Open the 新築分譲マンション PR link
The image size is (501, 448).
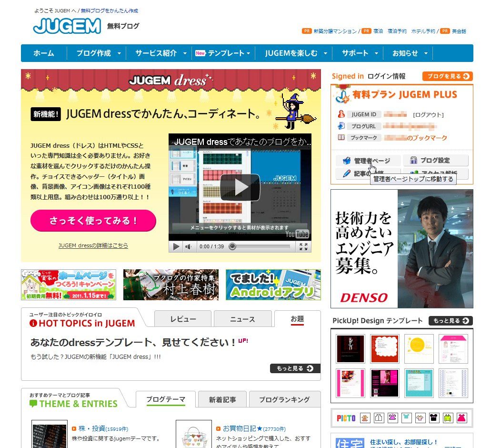pyautogui.click(x=335, y=31)
